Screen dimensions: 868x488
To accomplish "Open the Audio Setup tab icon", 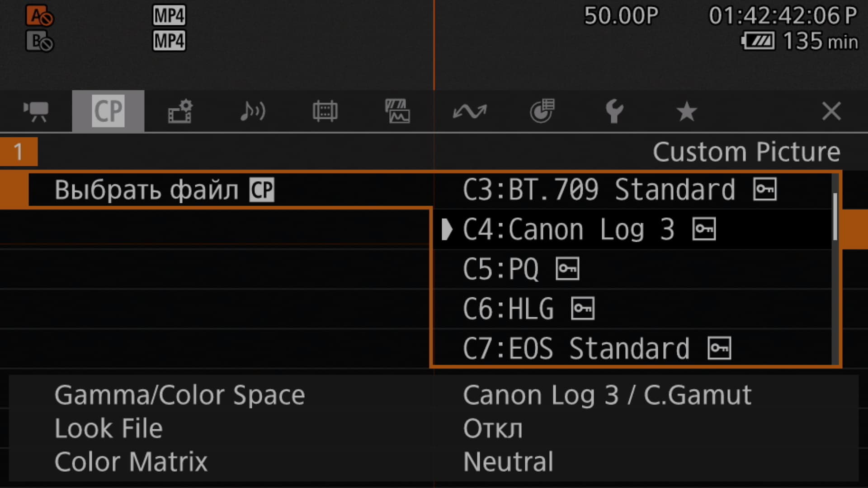I will (x=253, y=111).
